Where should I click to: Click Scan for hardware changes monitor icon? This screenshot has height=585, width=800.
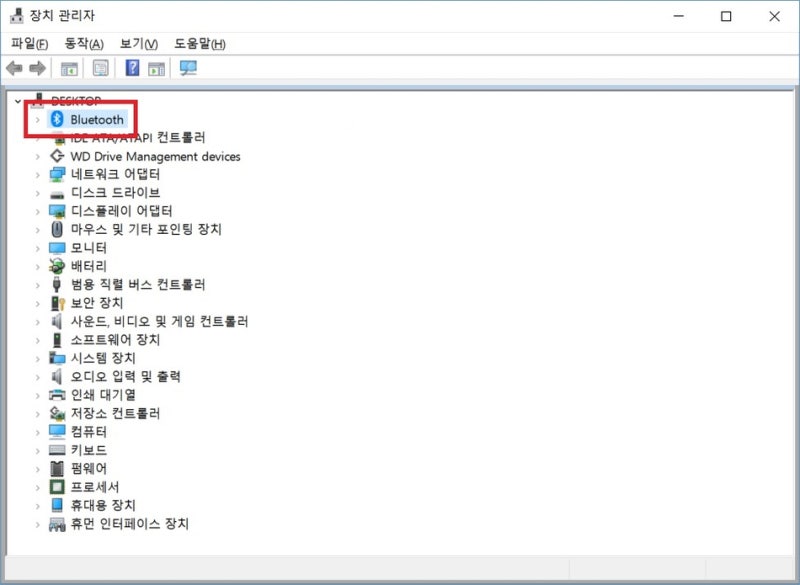click(x=188, y=68)
